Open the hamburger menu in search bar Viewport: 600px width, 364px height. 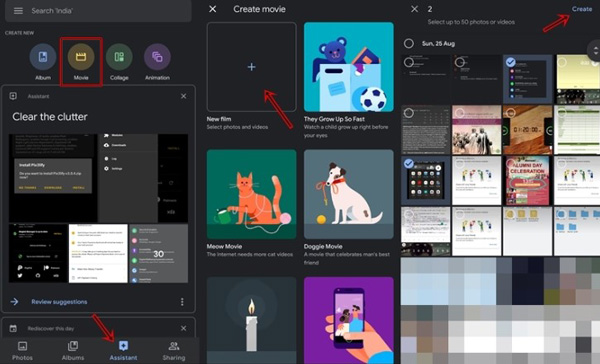[x=18, y=11]
